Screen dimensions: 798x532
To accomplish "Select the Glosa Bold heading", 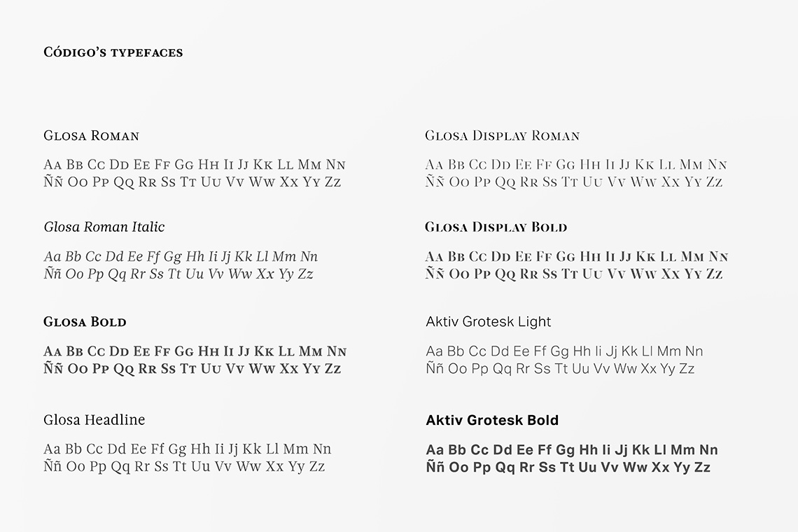I will coord(85,322).
